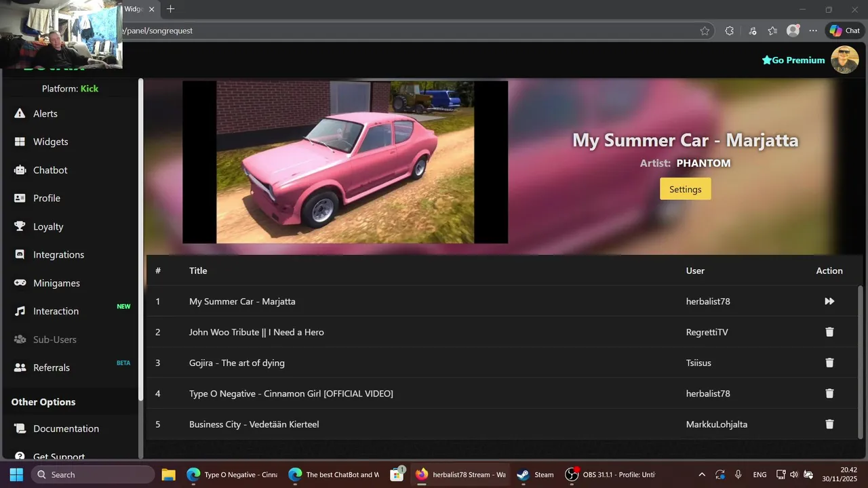
Task: Open Chatbot via its robot icon
Action: 20,170
